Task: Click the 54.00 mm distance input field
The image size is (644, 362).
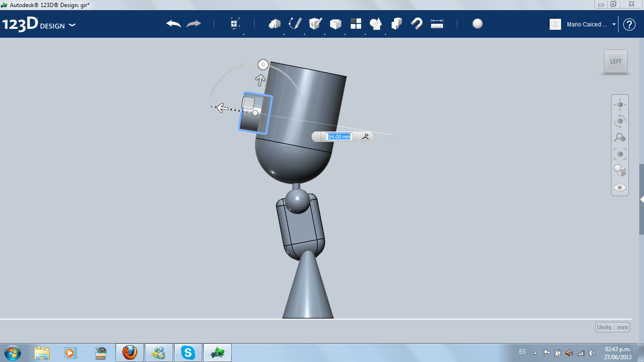Action: coord(339,137)
